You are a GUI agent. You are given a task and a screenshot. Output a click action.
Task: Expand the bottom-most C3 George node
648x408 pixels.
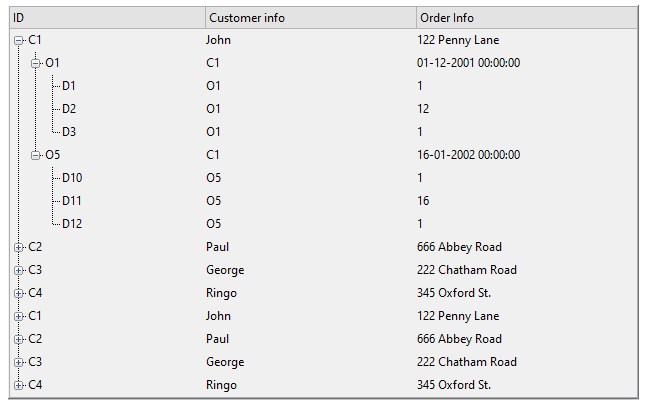pyautogui.click(x=19, y=362)
